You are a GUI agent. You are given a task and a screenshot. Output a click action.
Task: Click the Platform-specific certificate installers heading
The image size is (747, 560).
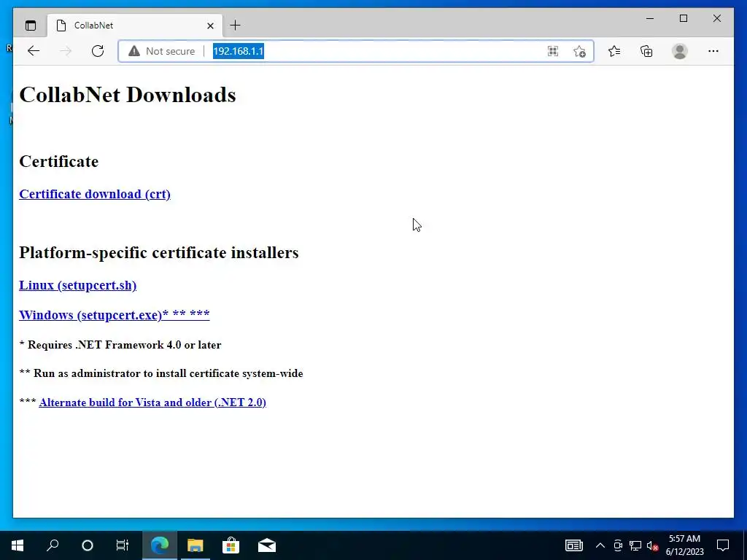pos(159,252)
